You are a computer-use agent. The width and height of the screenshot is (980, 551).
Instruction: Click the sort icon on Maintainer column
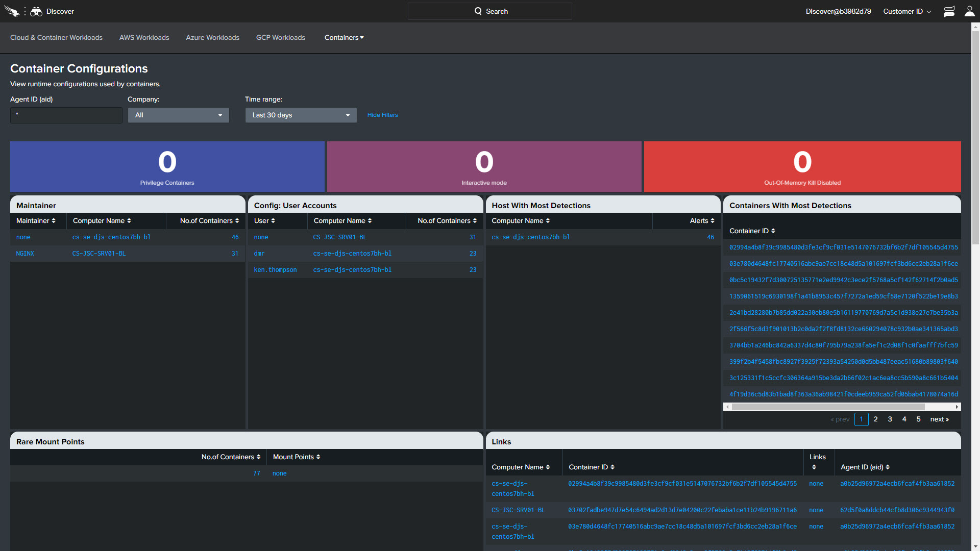pos(53,221)
